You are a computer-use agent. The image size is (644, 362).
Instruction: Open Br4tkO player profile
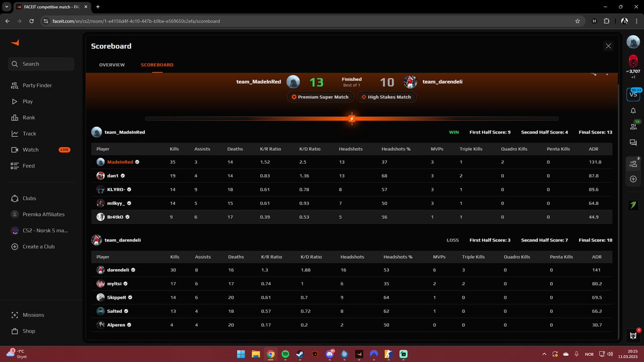pos(114,217)
